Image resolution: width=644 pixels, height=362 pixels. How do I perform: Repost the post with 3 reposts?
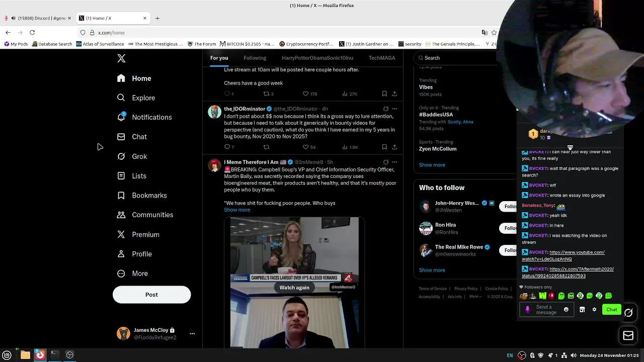266,94
